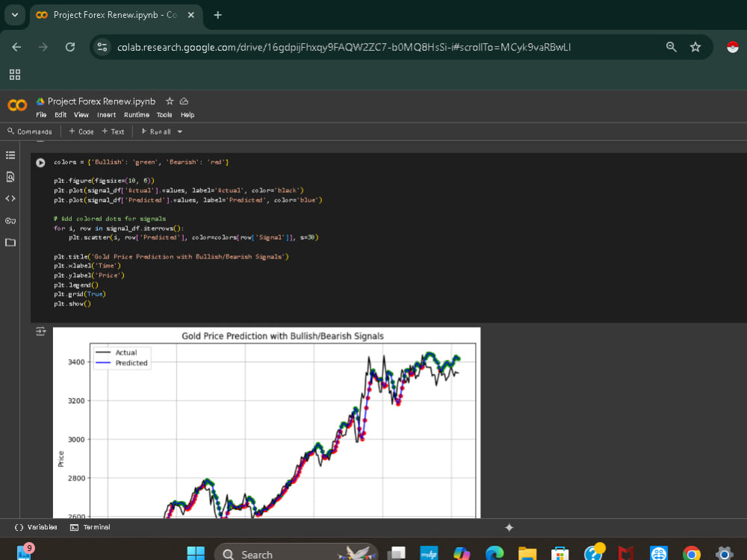Open the Get Help question-mark taskbar app
747x560 pixels.
pos(594,552)
